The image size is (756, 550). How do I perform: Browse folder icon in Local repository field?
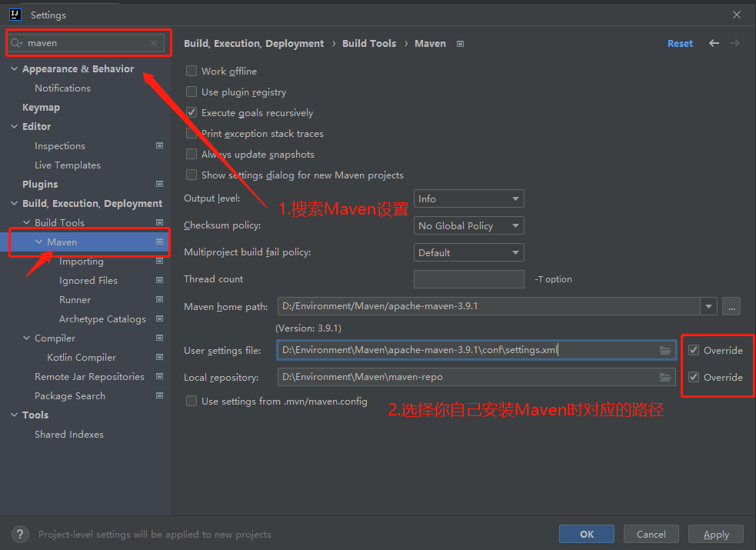click(x=665, y=378)
